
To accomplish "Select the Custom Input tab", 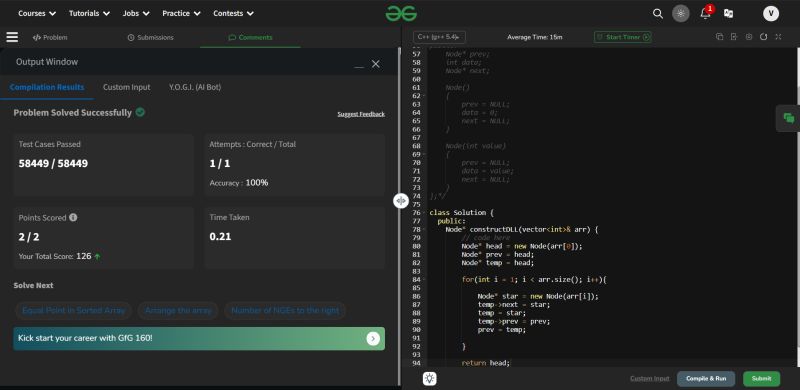I will coord(127,87).
